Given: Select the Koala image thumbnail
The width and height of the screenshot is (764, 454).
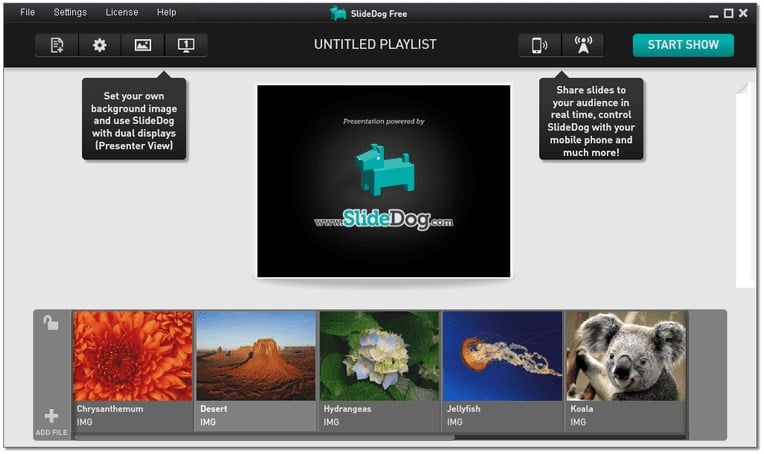Looking at the screenshot, I should [626, 371].
